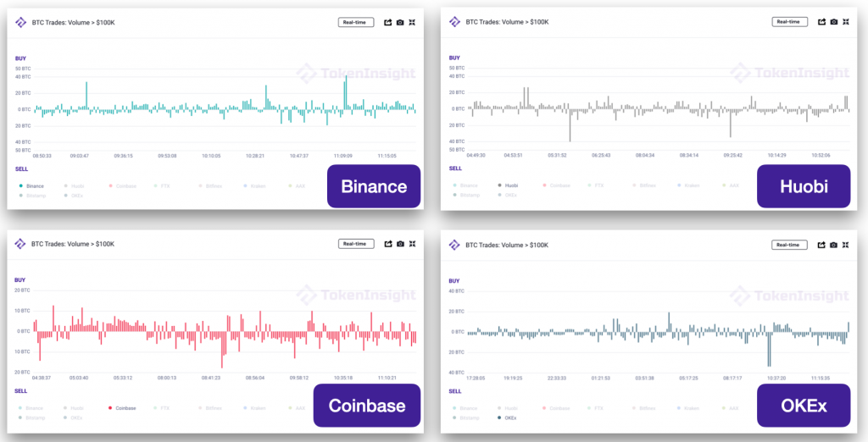Click the TokenInsight logo in the OKEx chart header

(x=454, y=245)
